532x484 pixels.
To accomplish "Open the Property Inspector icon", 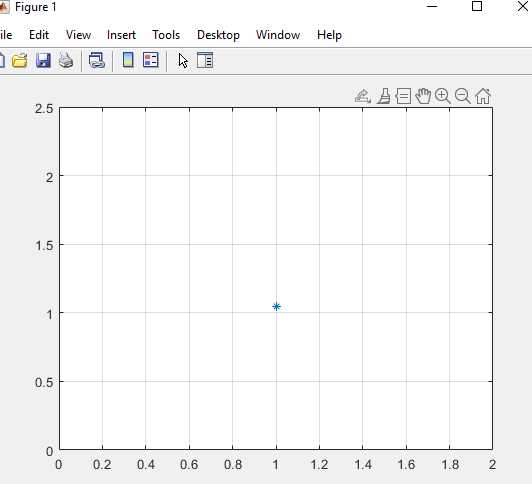I will point(205,60).
